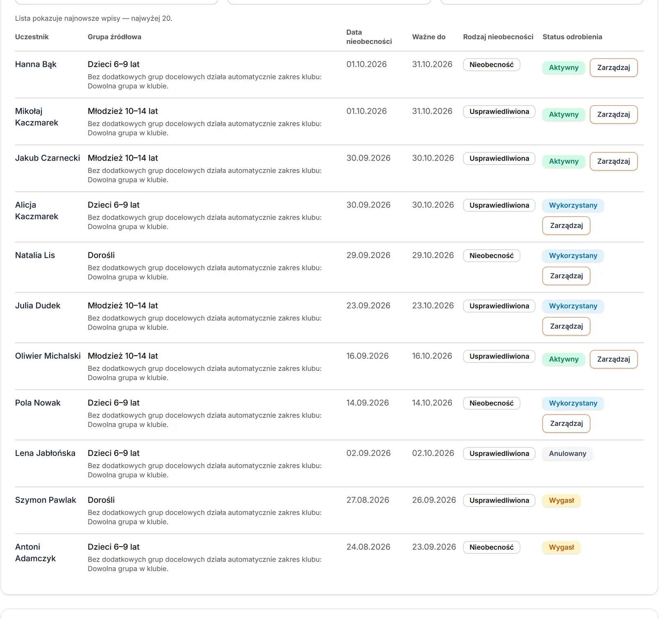Click Zarządzaj in Jakub Czarnecki row

(x=613, y=161)
